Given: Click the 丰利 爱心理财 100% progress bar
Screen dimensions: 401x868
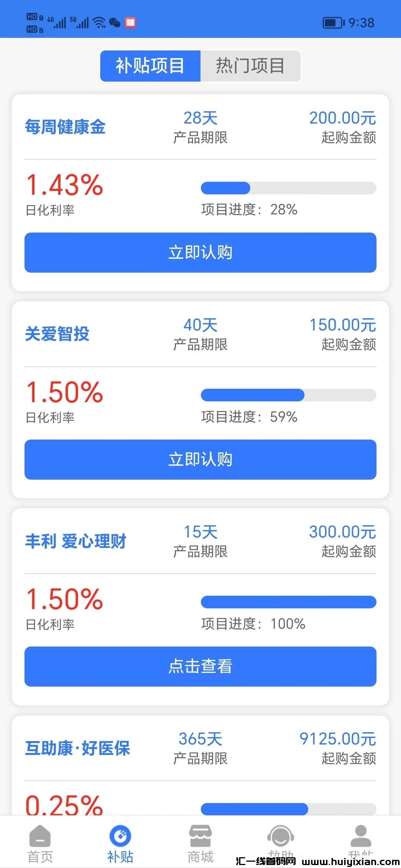Looking at the screenshot, I should click(288, 602).
